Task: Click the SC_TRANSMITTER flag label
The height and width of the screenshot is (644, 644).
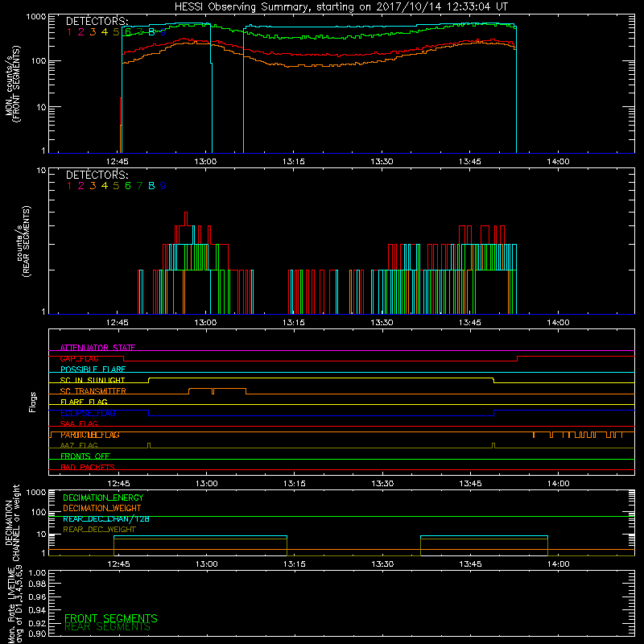Action: click(x=93, y=391)
